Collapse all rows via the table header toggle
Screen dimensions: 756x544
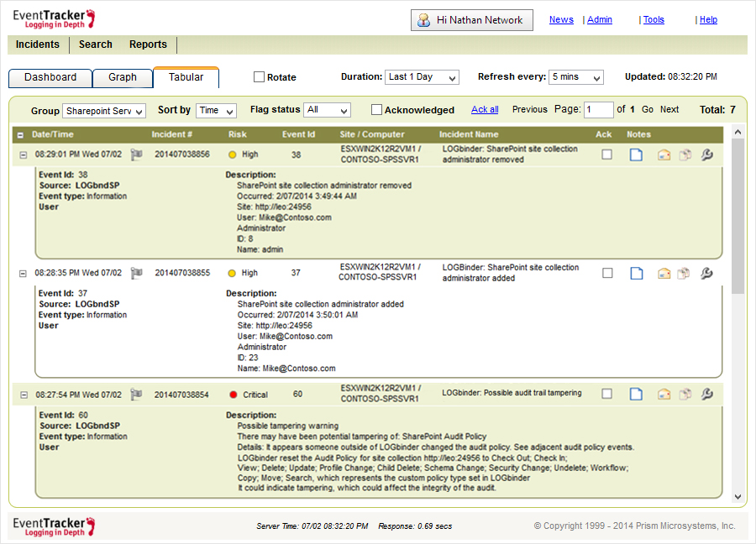(x=21, y=135)
